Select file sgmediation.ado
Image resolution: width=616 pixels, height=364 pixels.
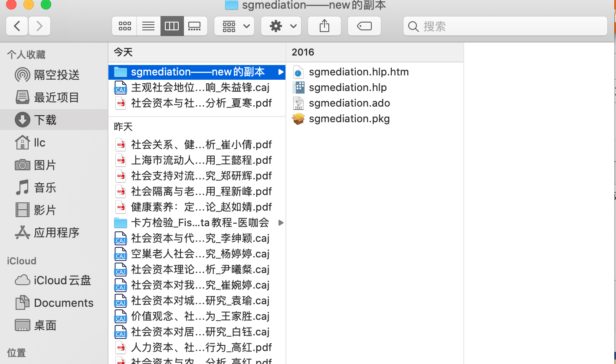click(375, 103)
